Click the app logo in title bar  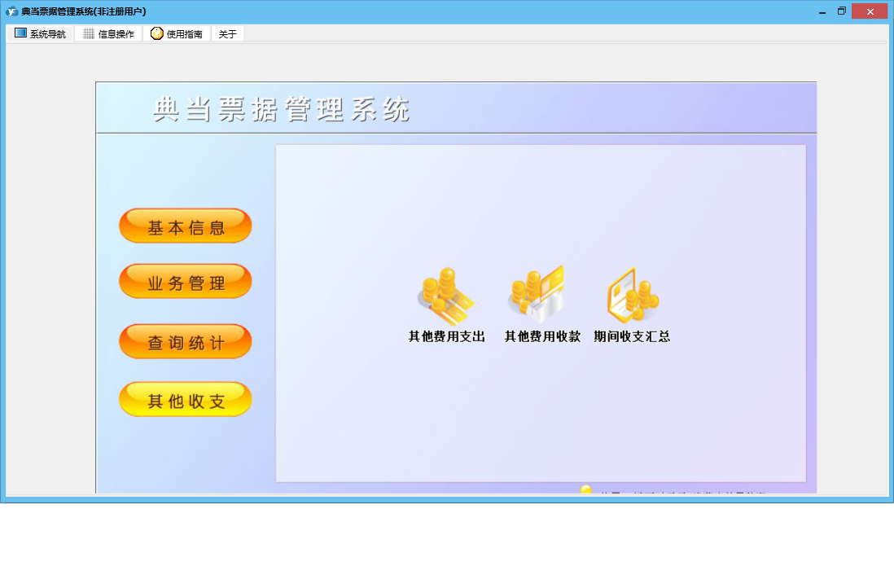coord(11,11)
